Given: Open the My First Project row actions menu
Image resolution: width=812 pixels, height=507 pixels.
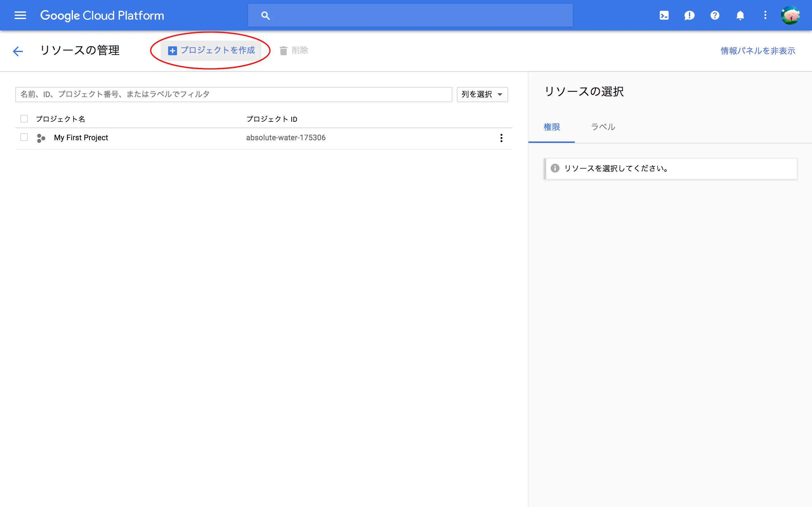Looking at the screenshot, I should [x=501, y=138].
